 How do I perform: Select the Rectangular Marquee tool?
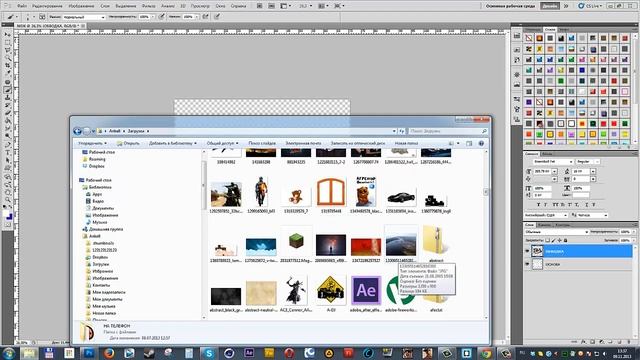point(8,42)
